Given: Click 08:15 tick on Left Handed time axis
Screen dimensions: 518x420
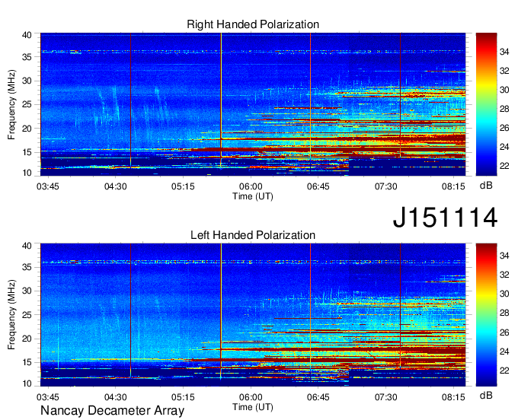Looking at the screenshot, I should (453, 397).
